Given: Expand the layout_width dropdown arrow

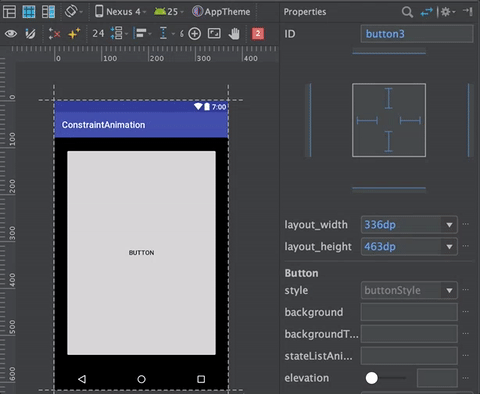Looking at the screenshot, I should tap(449, 225).
